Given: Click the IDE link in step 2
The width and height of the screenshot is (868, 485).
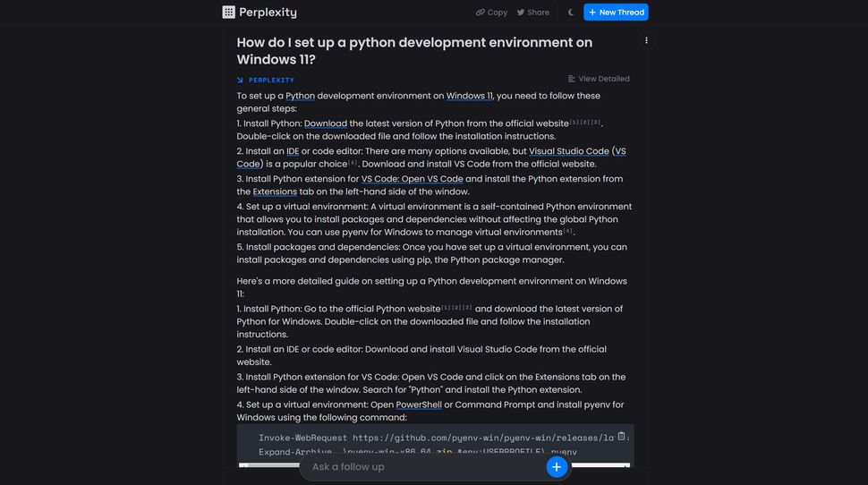Looking at the screenshot, I should (x=293, y=151).
